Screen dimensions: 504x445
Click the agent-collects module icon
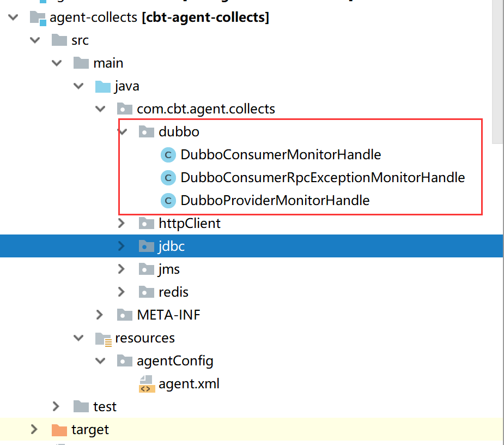coord(38,18)
